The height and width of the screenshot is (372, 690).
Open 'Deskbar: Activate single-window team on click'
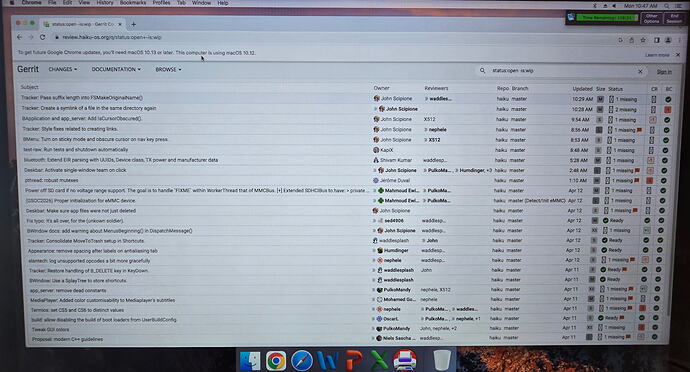pos(75,170)
